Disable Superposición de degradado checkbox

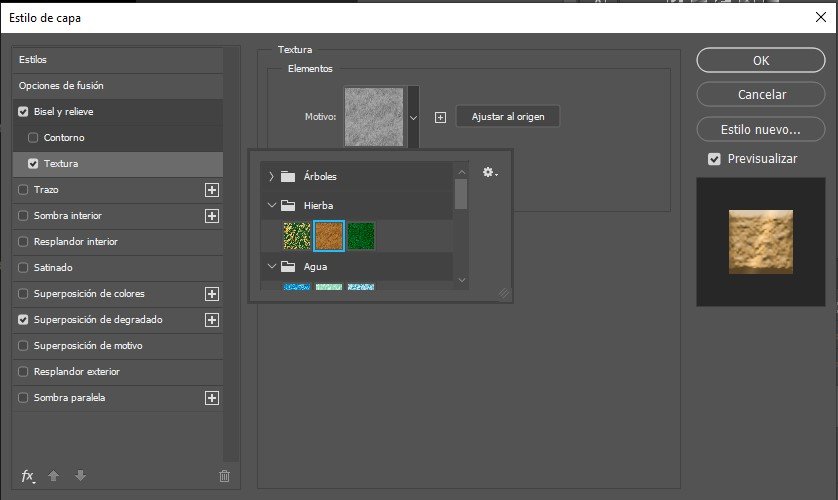tap(23, 320)
